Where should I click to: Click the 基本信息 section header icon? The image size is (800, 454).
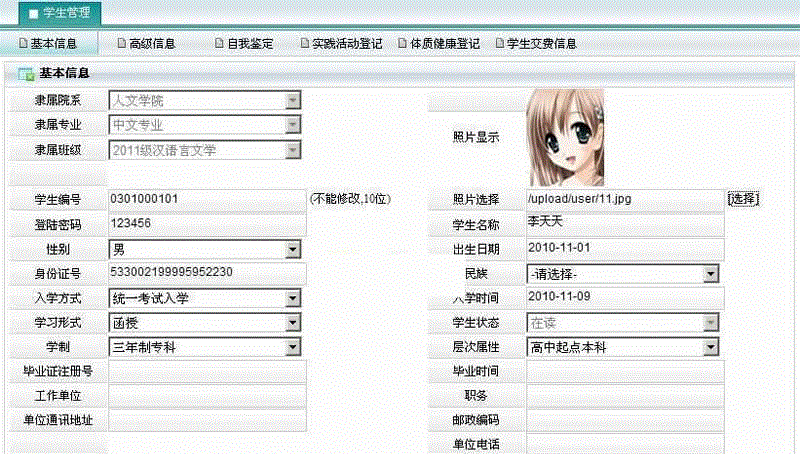click(26, 74)
